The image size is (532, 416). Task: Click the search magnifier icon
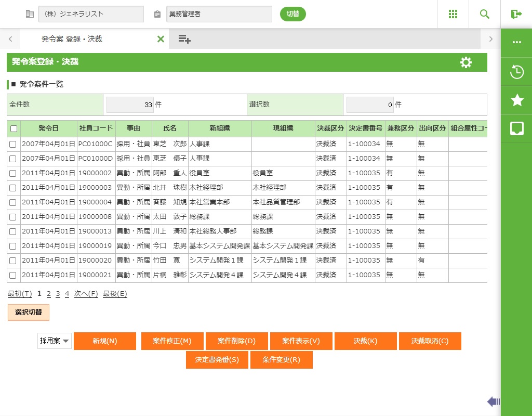[x=484, y=14]
